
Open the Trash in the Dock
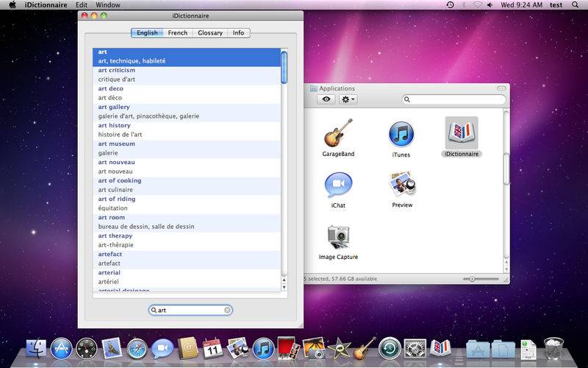click(553, 348)
